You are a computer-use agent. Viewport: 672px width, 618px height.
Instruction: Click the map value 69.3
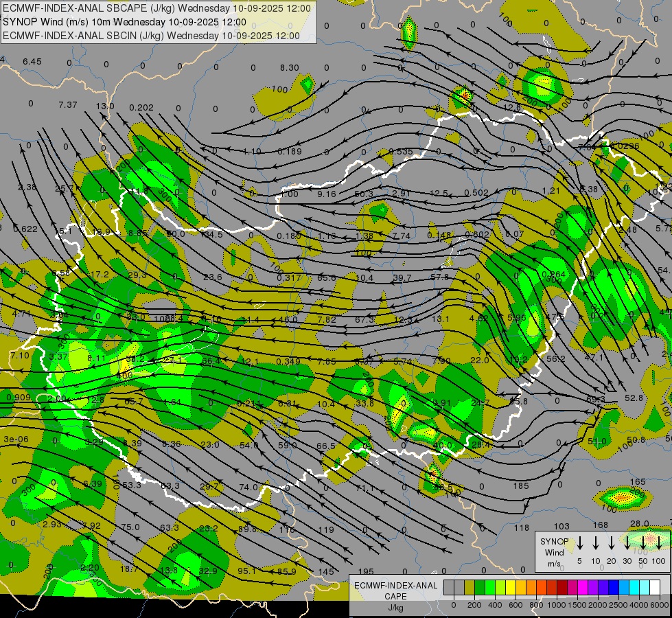596,400
